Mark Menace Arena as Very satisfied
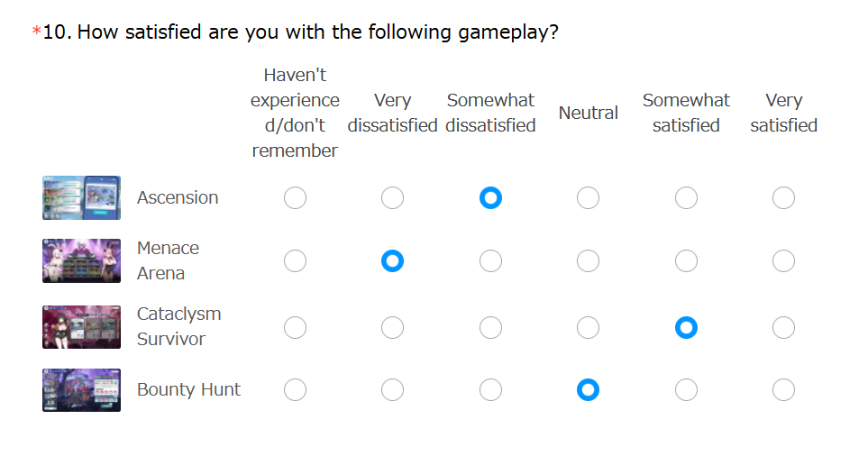The height and width of the screenshot is (465, 868). tap(783, 260)
